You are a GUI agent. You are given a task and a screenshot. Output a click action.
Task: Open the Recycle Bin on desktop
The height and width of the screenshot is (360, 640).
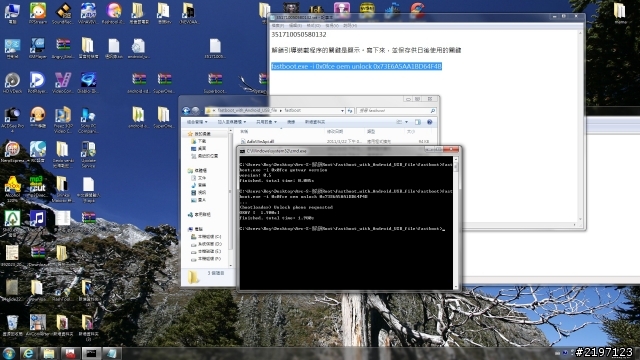pos(12,325)
